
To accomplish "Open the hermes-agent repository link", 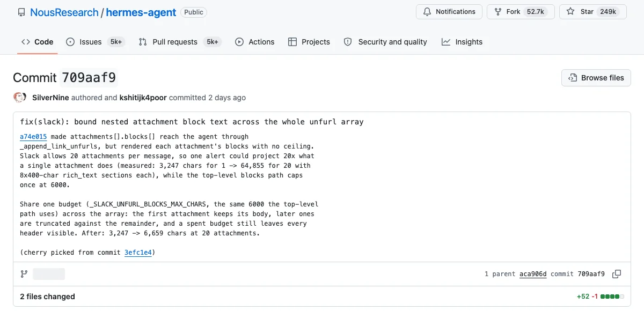I will [141, 12].
